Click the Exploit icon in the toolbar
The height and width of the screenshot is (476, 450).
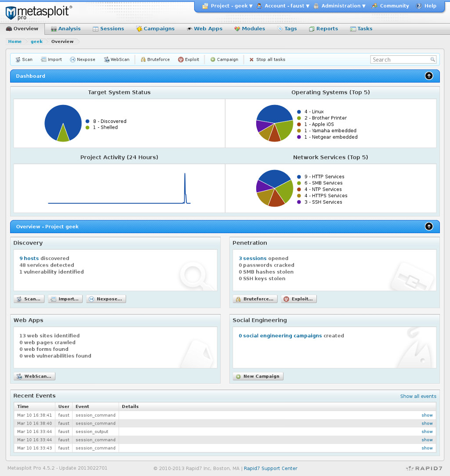[181, 60]
